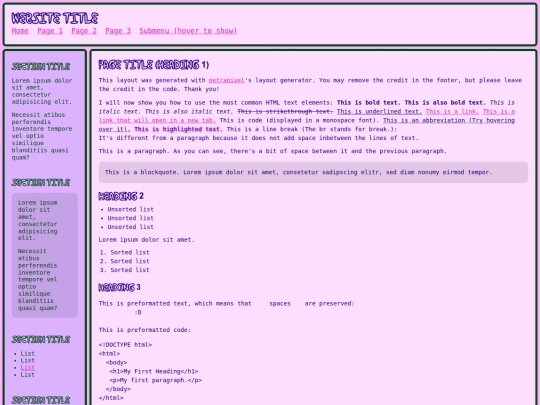Screen dimensions: 540x405
Task: Click 'This is a paragraph.' sentence
Action: [x=134, y=151]
